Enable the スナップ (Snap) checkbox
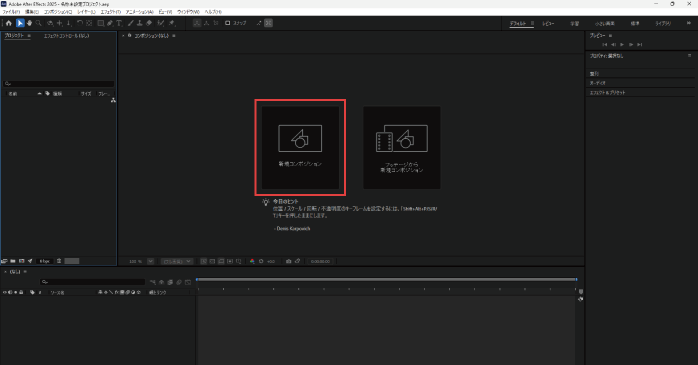This screenshot has height=365, width=698. pyautogui.click(x=227, y=23)
